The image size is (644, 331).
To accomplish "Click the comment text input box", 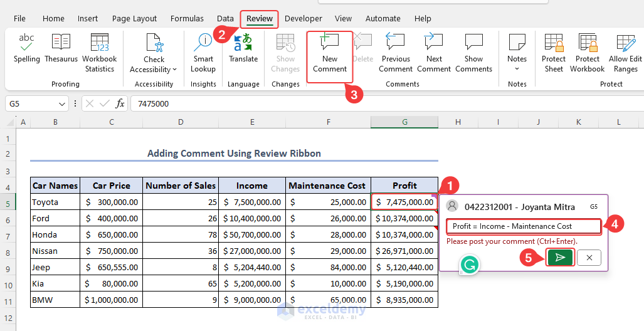I will point(523,226).
